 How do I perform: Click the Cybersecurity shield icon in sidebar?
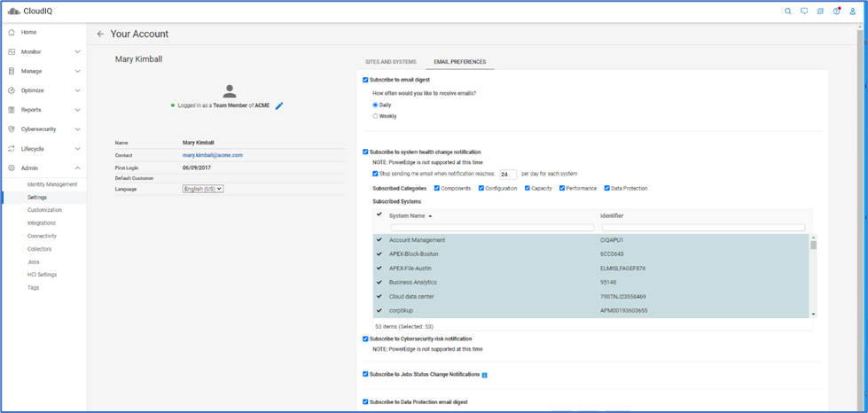(x=12, y=129)
